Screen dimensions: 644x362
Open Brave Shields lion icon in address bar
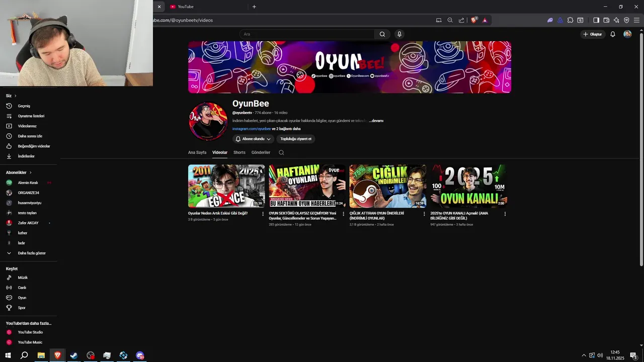474,20
